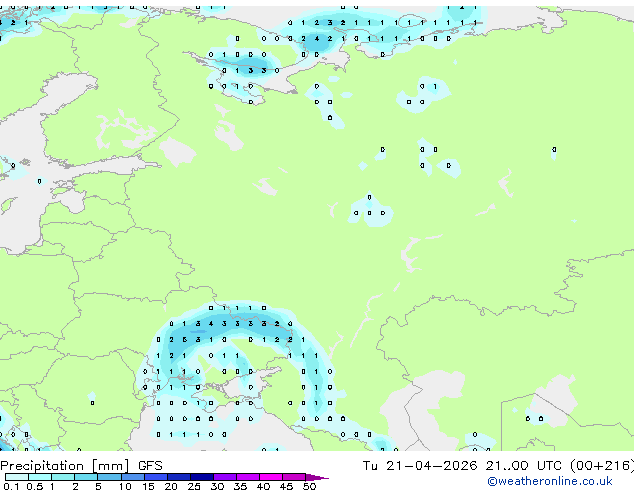Click the '0.1' legend scale label
634x490 pixels.
[x=11, y=486]
